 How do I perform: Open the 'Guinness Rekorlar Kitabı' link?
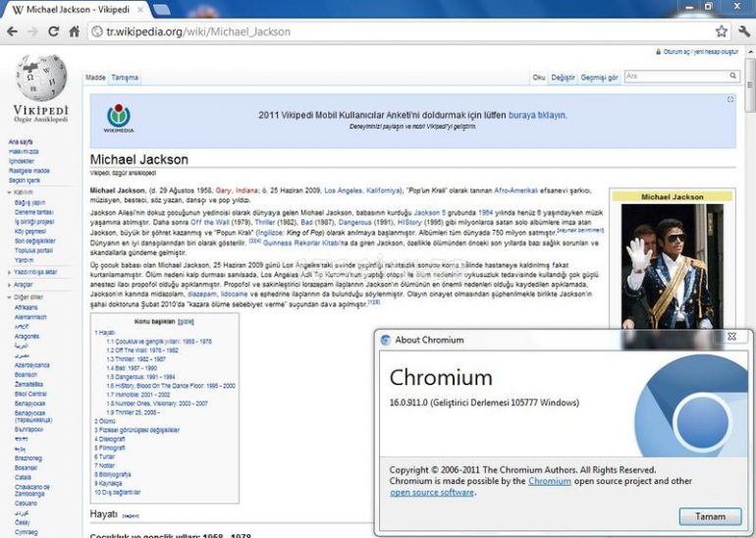301,243
